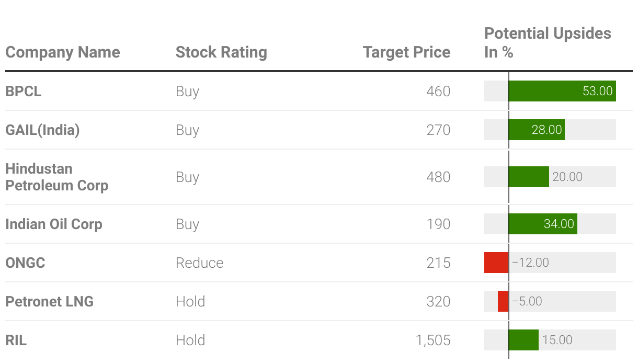Select the RIL company name
The image size is (638, 364).
(16, 340)
